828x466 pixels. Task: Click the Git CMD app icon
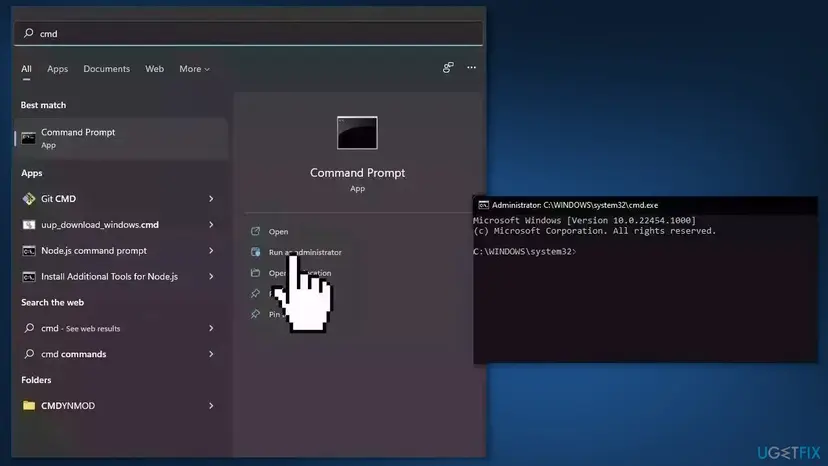click(29, 199)
